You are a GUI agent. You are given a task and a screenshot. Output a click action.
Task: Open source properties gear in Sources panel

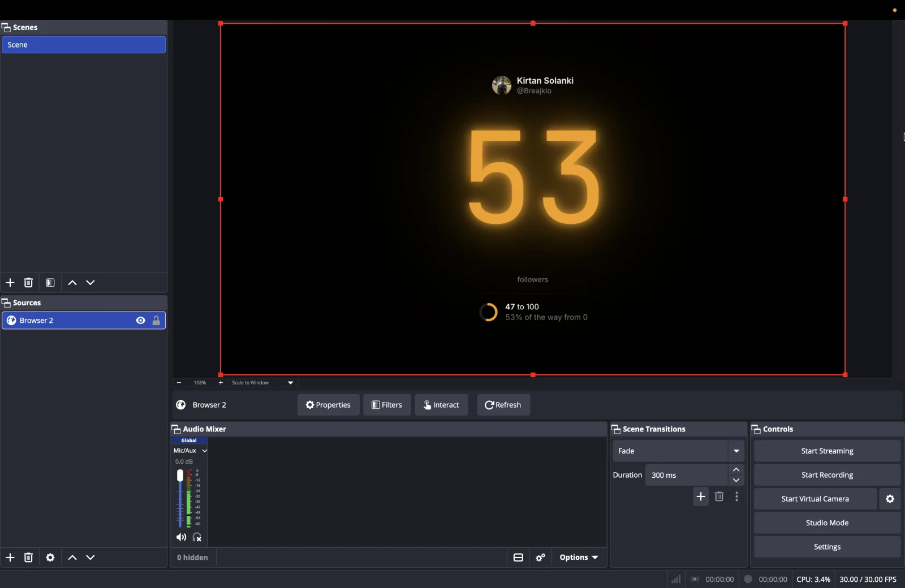(50, 557)
